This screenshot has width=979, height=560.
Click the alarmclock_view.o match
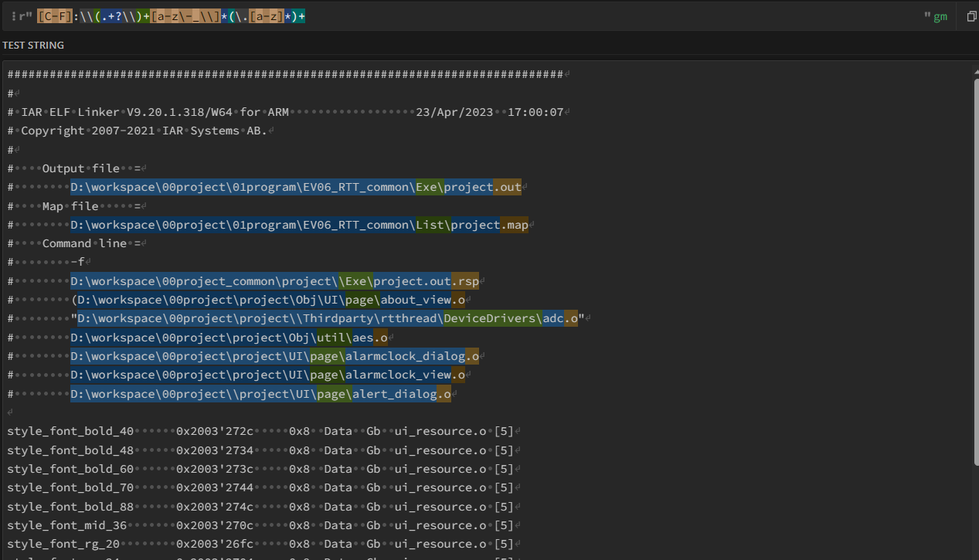point(267,375)
